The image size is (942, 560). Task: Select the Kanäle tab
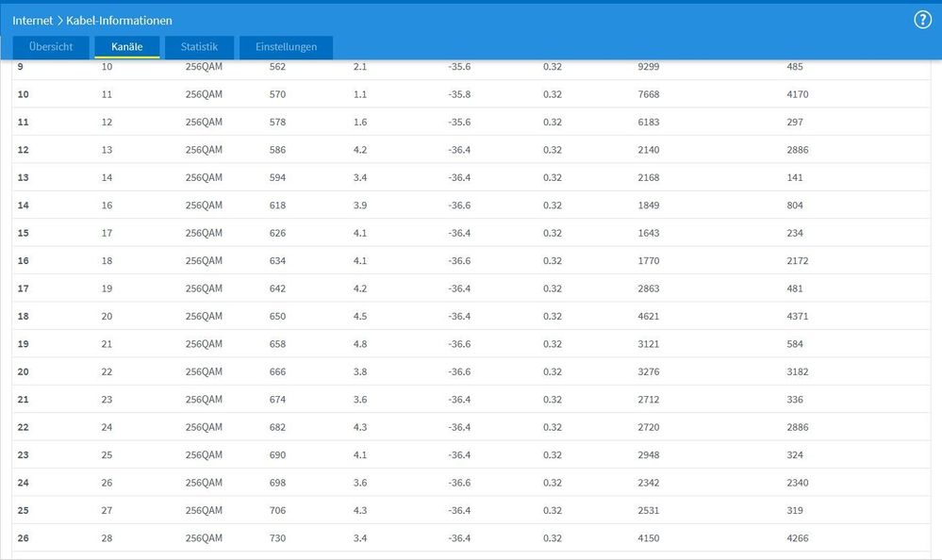[x=126, y=47]
